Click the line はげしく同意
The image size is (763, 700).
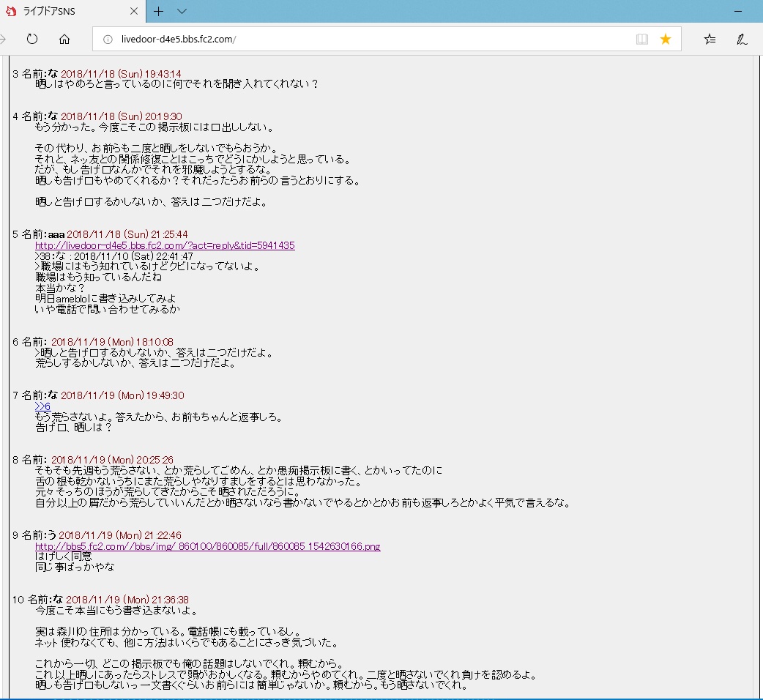pos(63,556)
